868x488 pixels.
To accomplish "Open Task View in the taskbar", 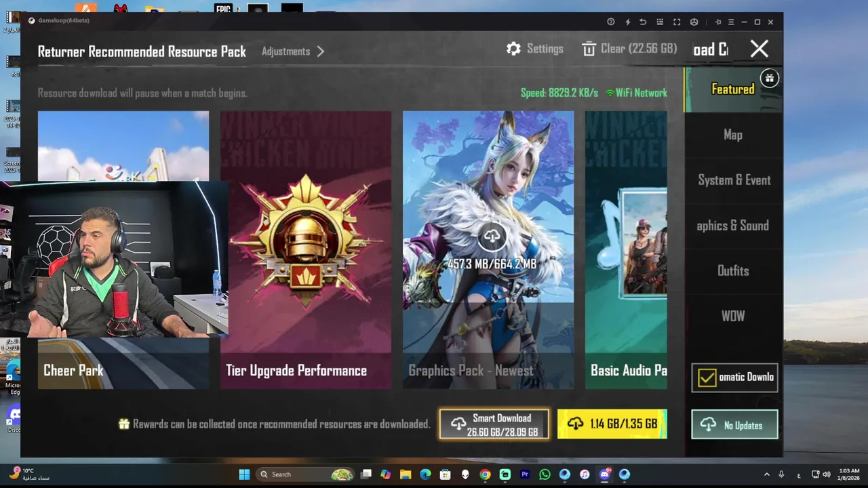I will 366,474.
